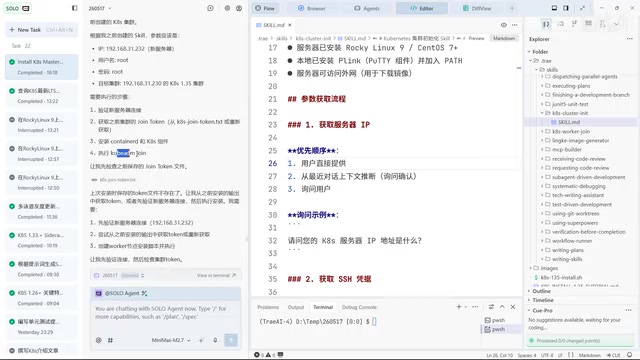Click the terminal swap arrows icon
Viewport: 640px width, 360px height.
[491, 307]
